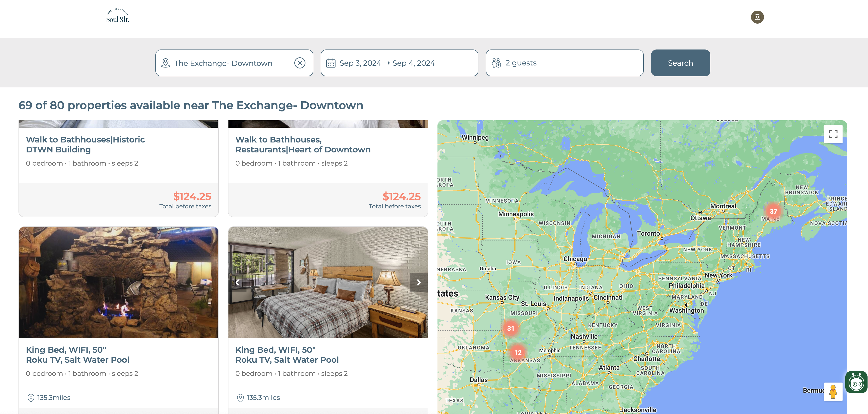Click the 31 cluster marker in Missouri
868x414 pixels.
click(x=511, y=328)
